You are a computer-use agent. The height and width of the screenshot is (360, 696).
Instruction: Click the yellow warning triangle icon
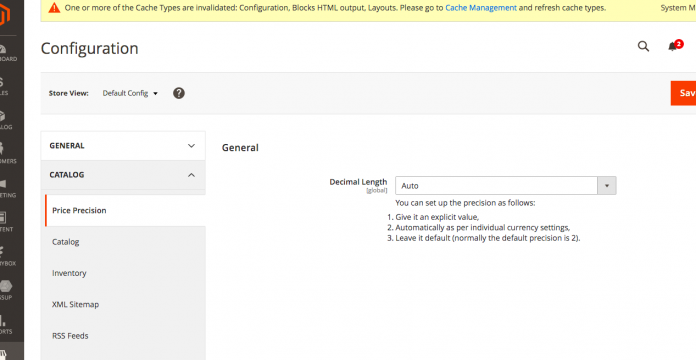[54, 8]
